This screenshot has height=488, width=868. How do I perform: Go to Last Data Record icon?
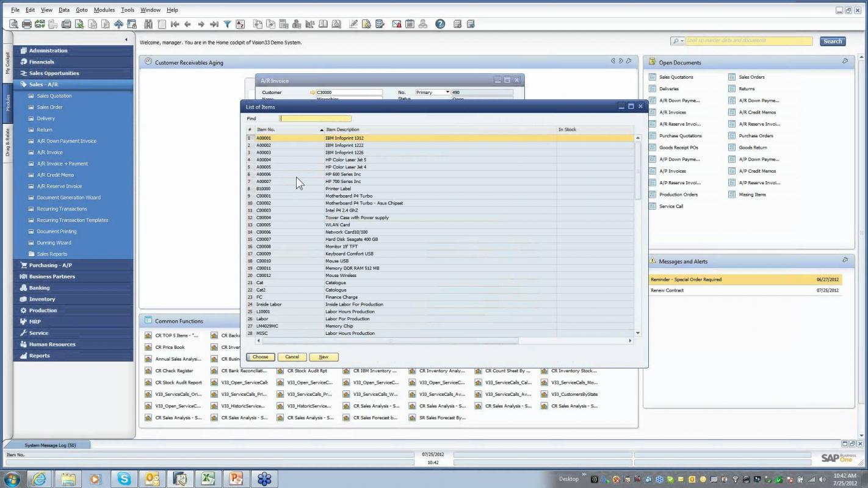[x=214, y=24]
